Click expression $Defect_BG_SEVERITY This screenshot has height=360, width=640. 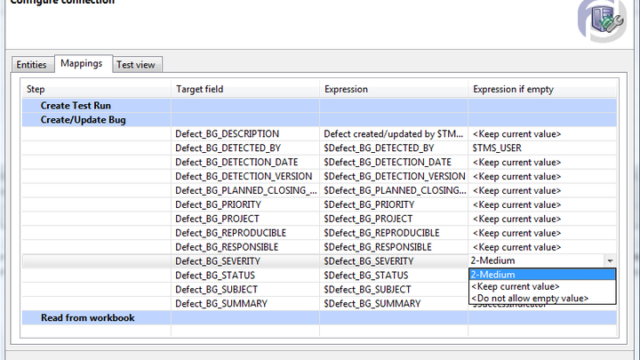369,261
